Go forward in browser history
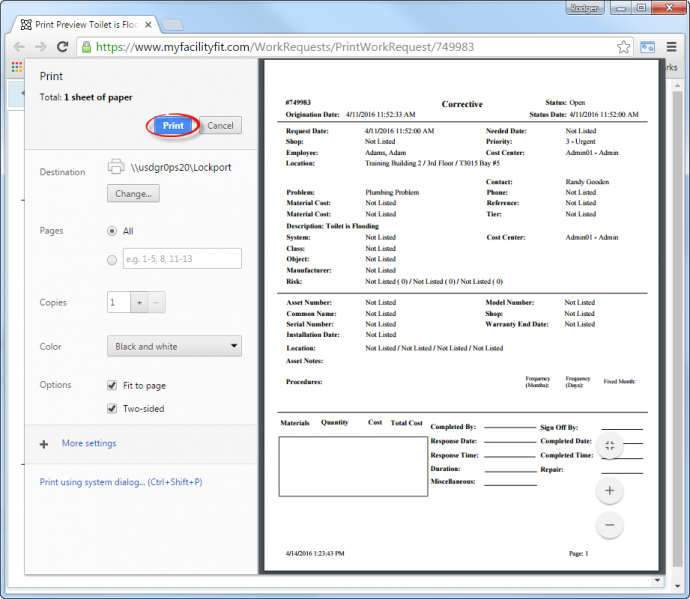 [40, 47]
